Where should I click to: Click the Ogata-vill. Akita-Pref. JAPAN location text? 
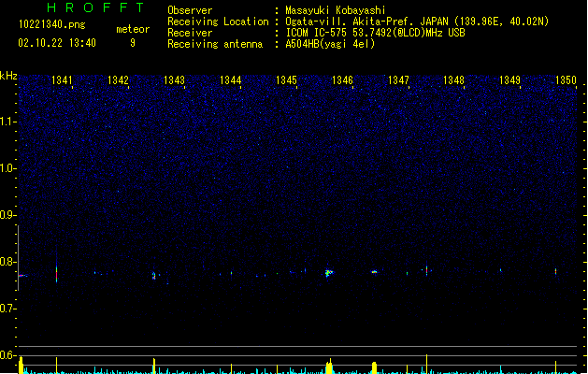417,22
